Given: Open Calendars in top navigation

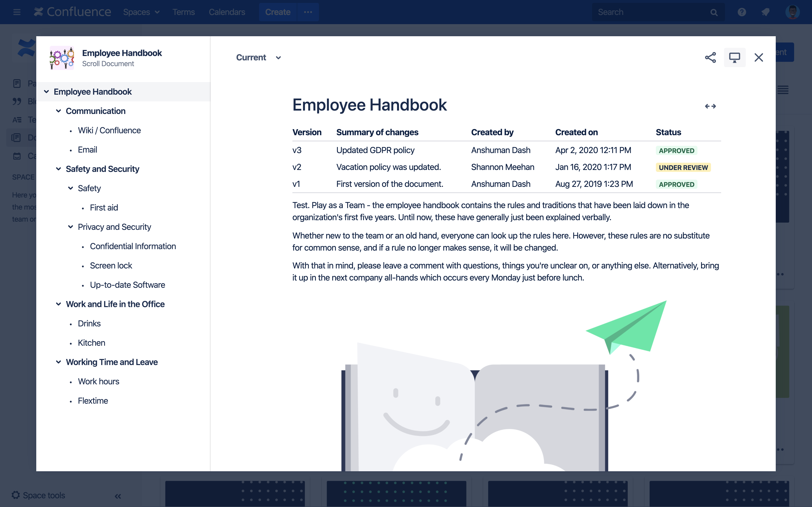Looking at the screenshot, I should (x=227, y=12).
